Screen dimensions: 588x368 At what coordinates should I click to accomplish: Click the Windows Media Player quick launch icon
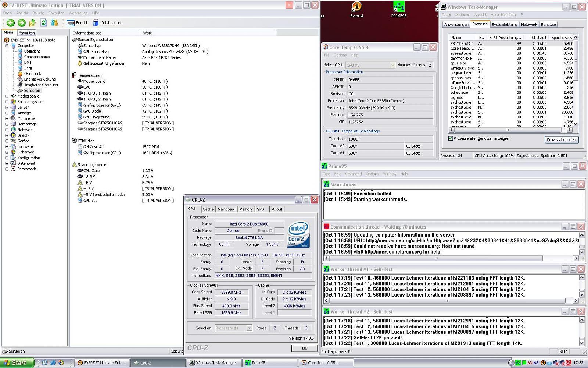(61, 363)
